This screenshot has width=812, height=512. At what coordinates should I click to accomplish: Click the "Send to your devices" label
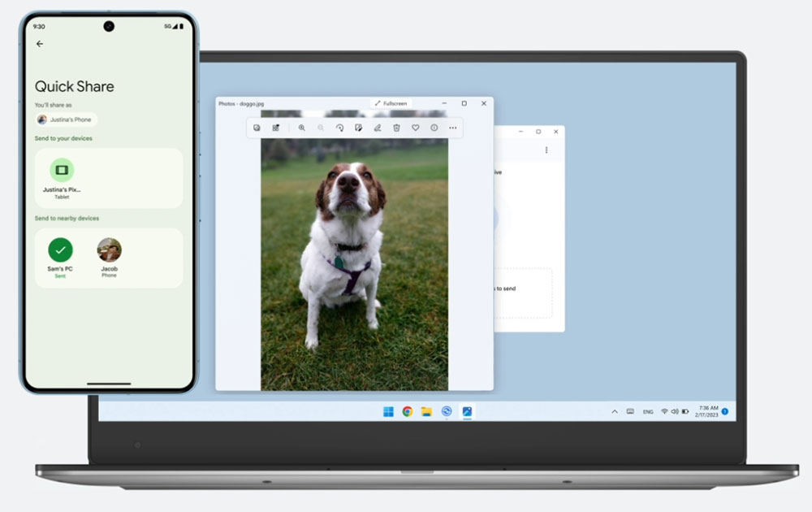(63, 138)
